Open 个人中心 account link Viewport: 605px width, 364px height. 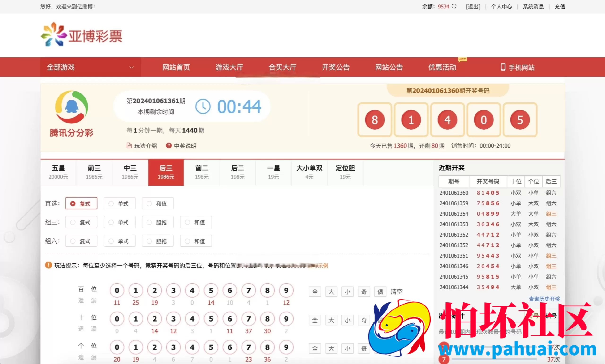pyautogui.click(x=502, y=7)
